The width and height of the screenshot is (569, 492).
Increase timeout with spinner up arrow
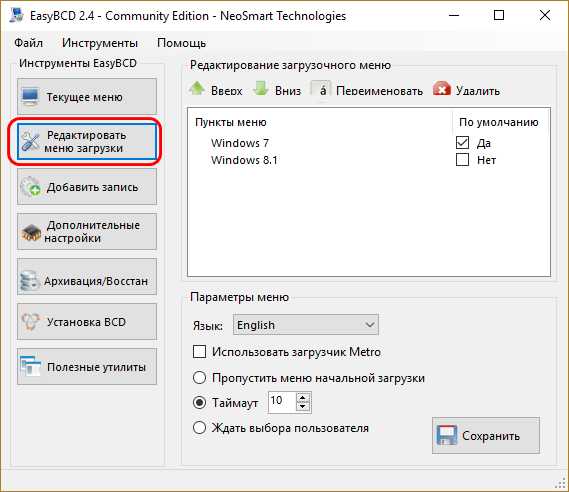coord(303,398)
